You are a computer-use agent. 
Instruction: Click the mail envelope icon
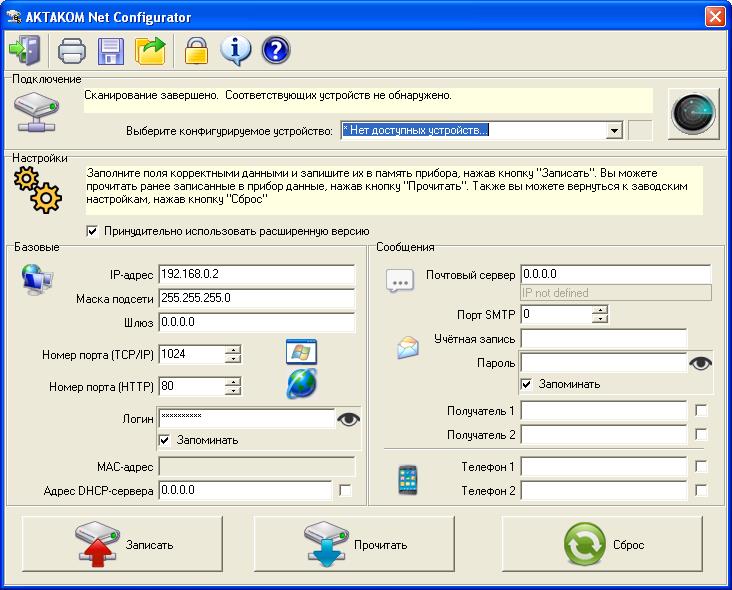pyautogui.click(x=408, y=347)
